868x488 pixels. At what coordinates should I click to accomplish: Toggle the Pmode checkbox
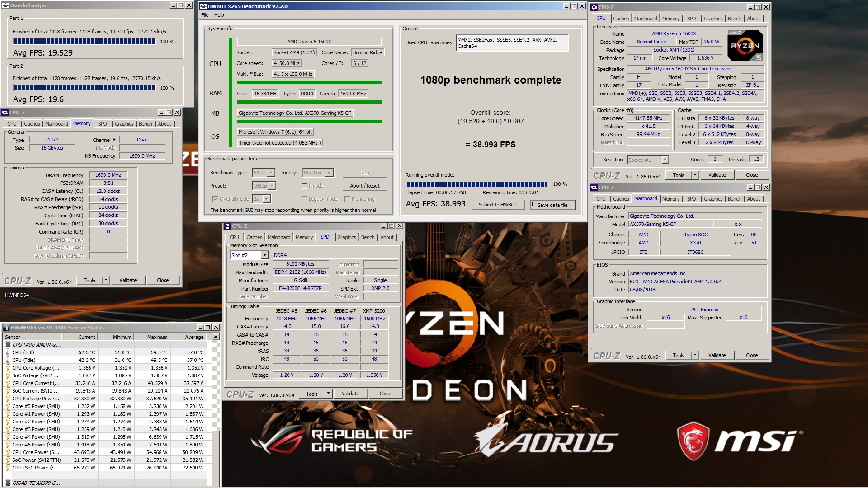[304, 186]
